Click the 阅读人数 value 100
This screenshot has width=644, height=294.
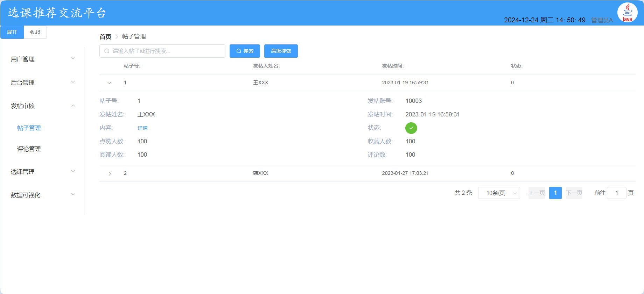(x=142, y=155)
